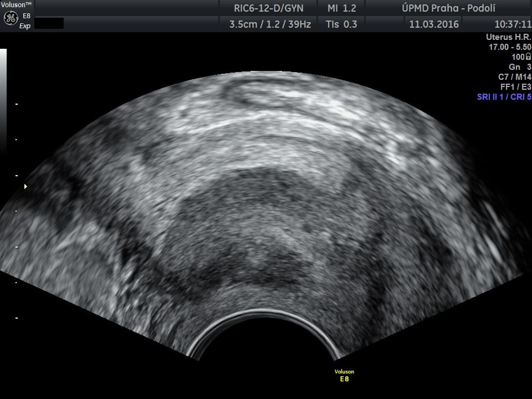Click the black redacted patient name box
This screenshot has width=532, height=399.
click(x=49, y=23)
